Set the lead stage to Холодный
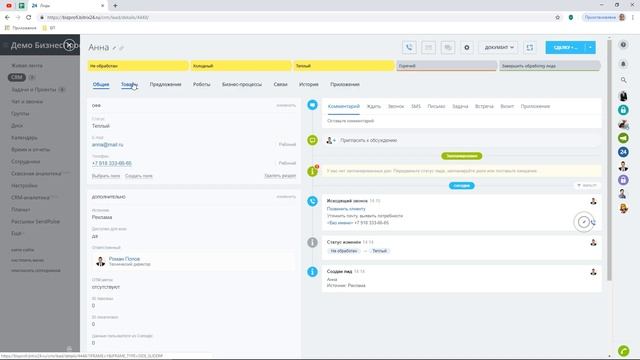 coord(241,66)
